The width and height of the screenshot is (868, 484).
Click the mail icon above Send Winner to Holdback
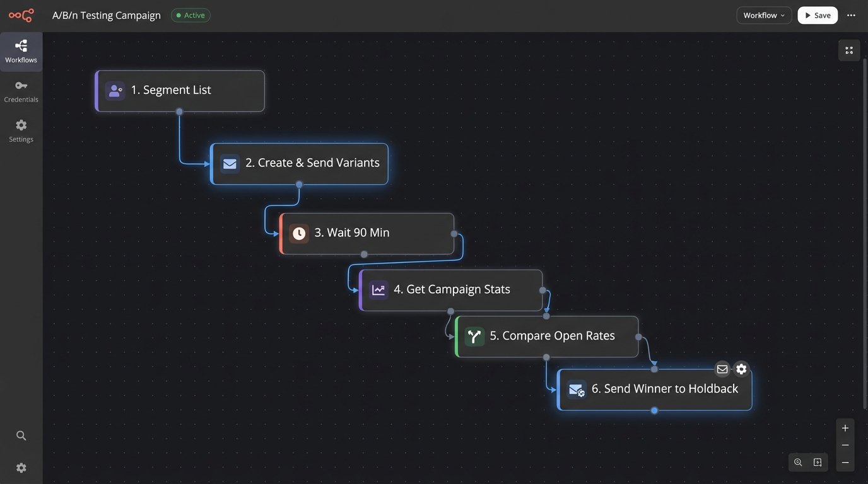[722, 369]
